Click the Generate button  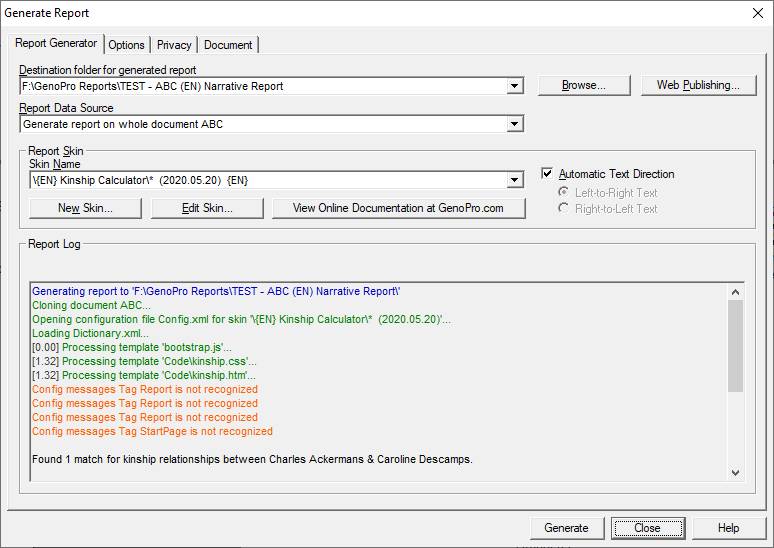click(567, 528)
